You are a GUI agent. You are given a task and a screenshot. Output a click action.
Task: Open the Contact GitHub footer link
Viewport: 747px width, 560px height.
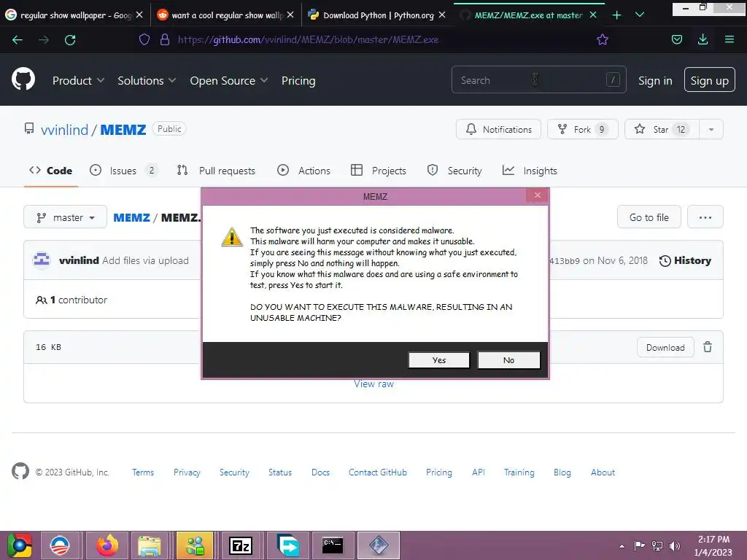tap(378, 472)
